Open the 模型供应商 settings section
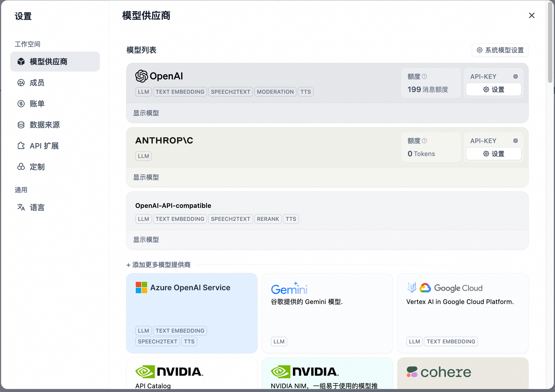Screen dimensions: 555x392 (x=55, y=62)
